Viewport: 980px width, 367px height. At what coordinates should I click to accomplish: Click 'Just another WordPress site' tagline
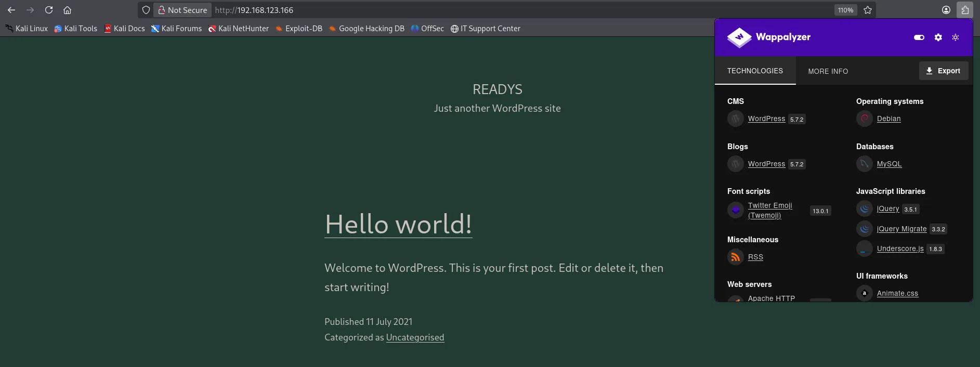tap(498, 108)
